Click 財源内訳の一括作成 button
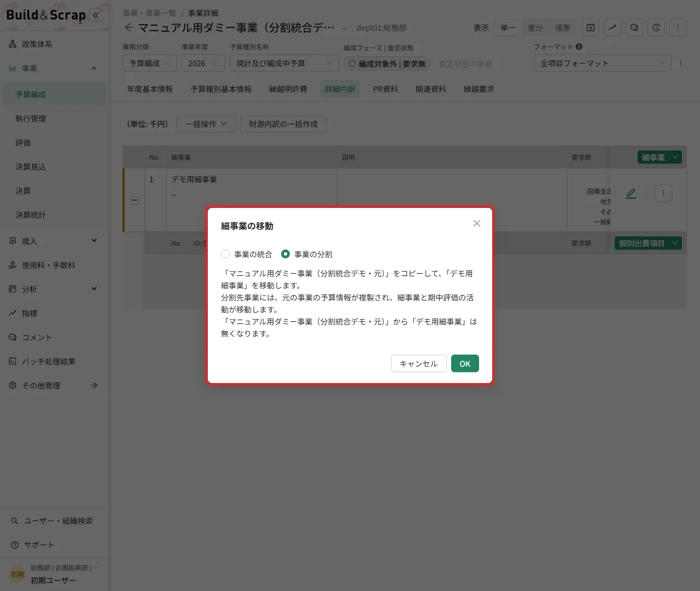 point(283,124)
